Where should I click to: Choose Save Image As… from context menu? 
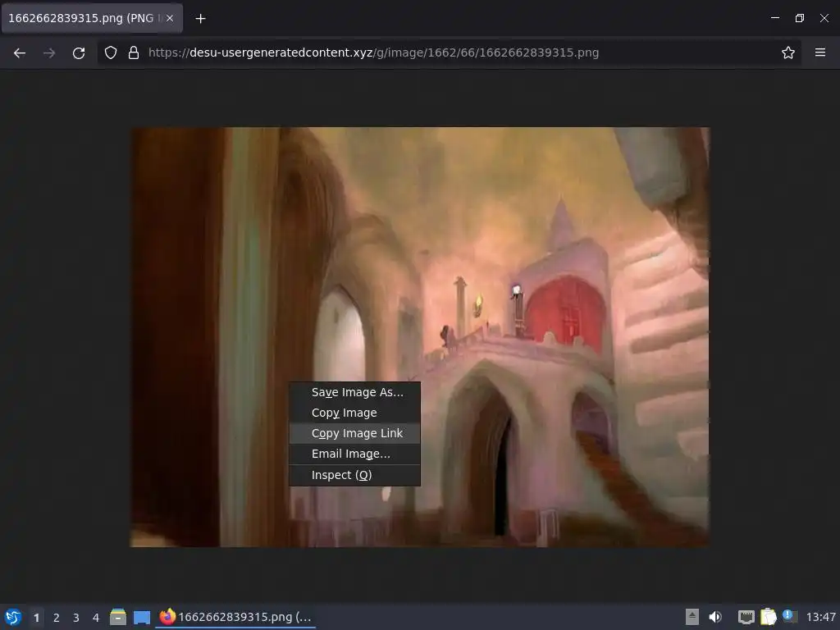coord(354,392)
